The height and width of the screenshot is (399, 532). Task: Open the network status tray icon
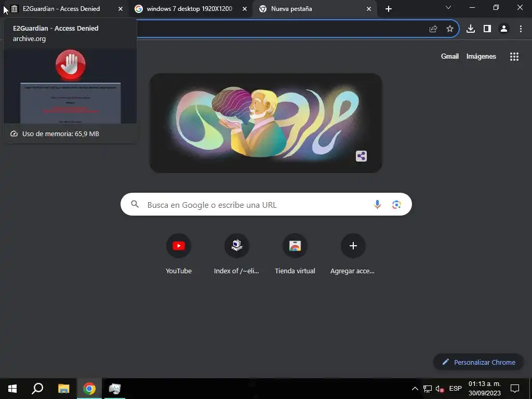click(x=428, y=389)
